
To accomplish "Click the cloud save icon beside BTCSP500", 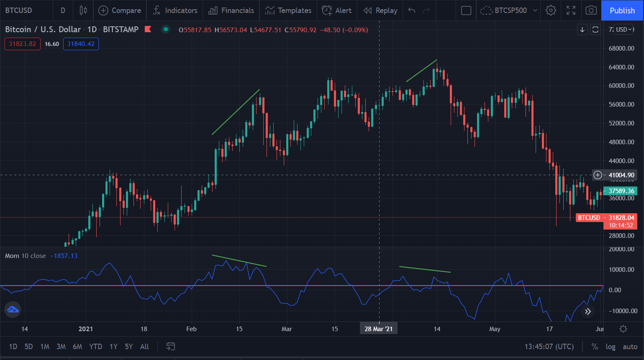I will pyautogui.click(x=486, y=10).
